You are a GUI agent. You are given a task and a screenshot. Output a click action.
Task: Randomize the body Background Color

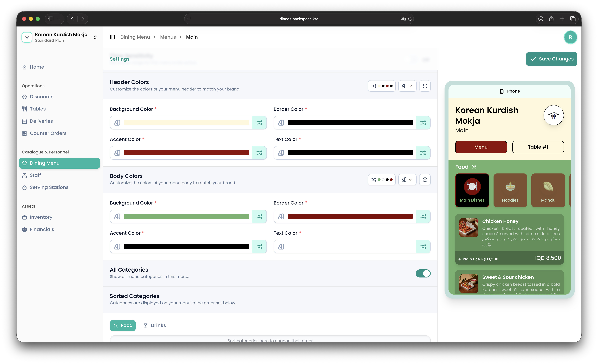pyautogui.click(x=259, y=216)
